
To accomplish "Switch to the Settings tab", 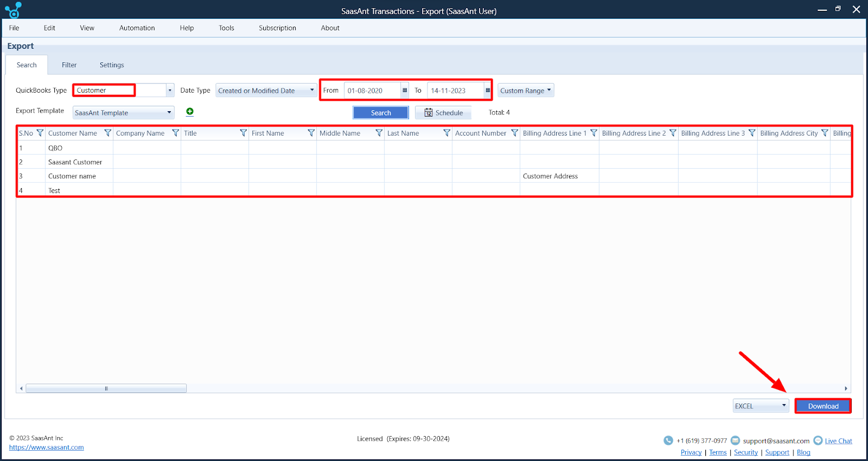I will pyautogui.click(x=112, y=65).
